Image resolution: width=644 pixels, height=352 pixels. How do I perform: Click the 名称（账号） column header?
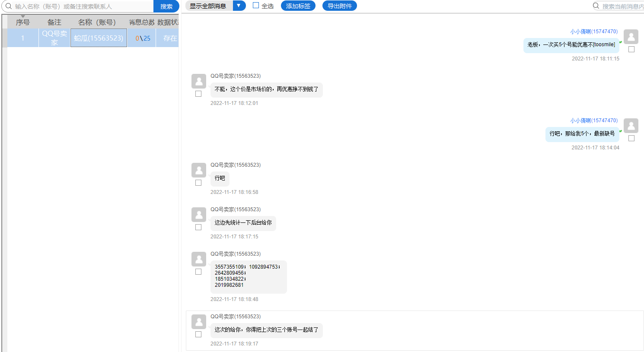click(x=98, y=22)
